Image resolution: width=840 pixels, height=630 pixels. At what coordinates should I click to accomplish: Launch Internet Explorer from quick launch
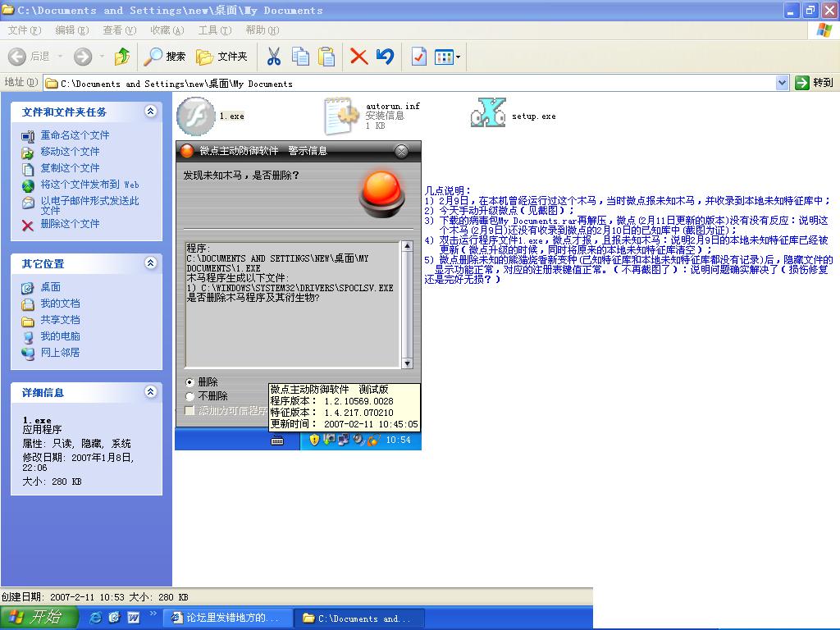[96, 618]
